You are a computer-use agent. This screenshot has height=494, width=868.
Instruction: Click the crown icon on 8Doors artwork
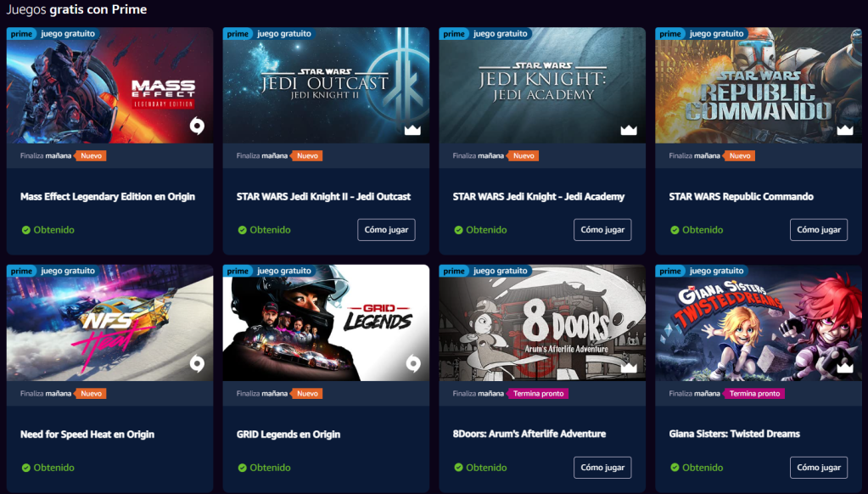coord(629,368)
